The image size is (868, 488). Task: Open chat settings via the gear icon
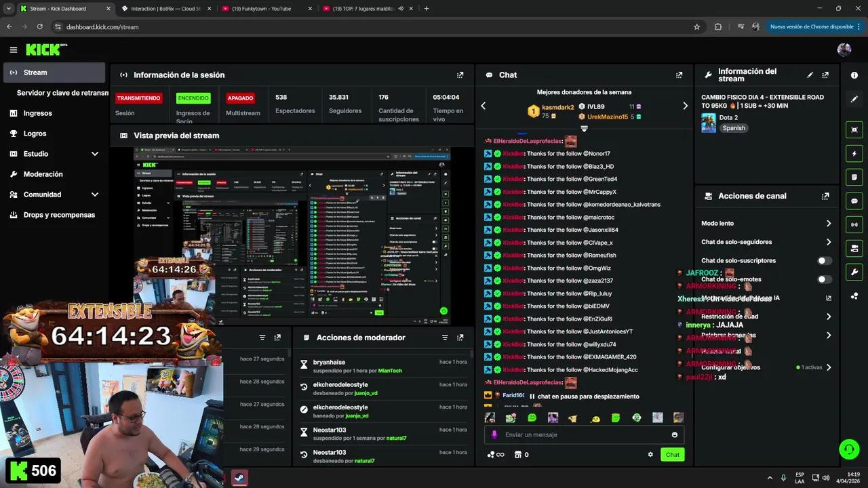[x=650, y=454]
